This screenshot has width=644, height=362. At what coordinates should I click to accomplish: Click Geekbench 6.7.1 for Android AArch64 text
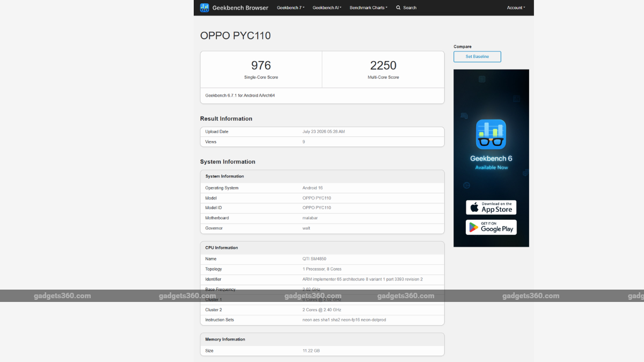click(x=240, y=95)
